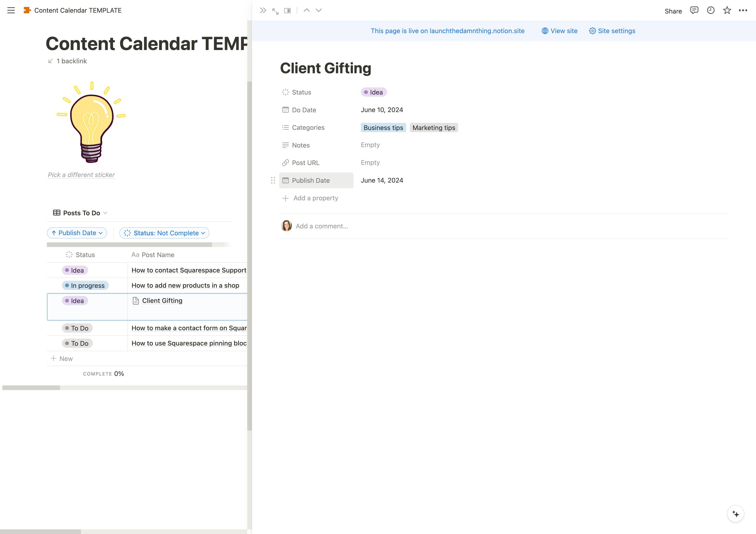Open the page comments icon
The height and width of the screenshot is (534, 756).
[x=694, y=11]
